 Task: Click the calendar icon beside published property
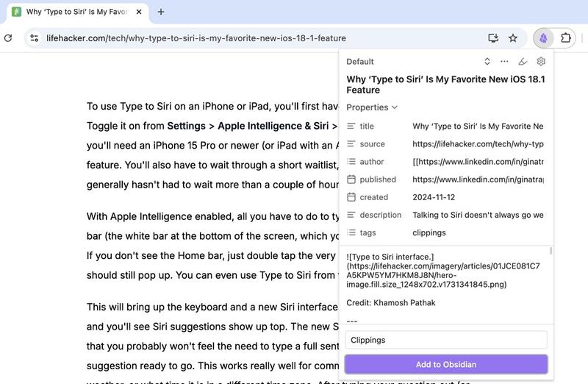[351, 179]
